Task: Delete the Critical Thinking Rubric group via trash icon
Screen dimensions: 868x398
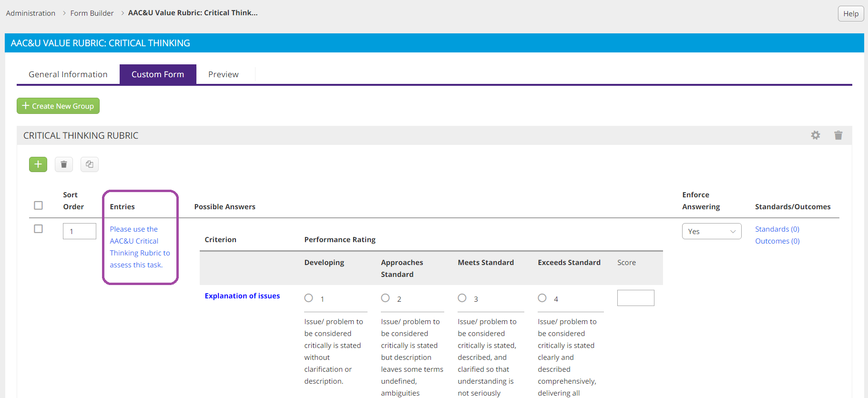Action: pyautogui.click(x=838, y=135)
